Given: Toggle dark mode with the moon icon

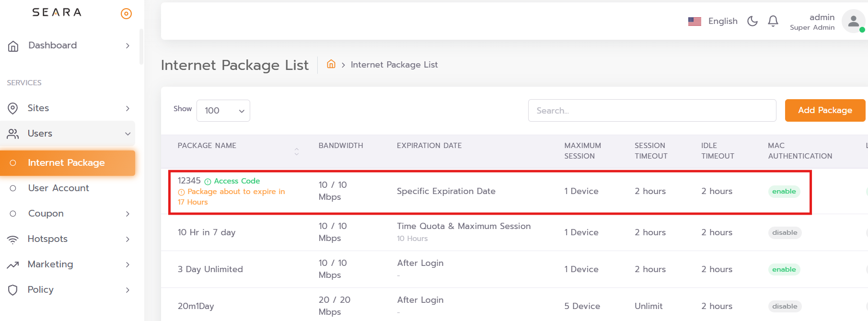Looking at the screenshot, I should point(752,21).
